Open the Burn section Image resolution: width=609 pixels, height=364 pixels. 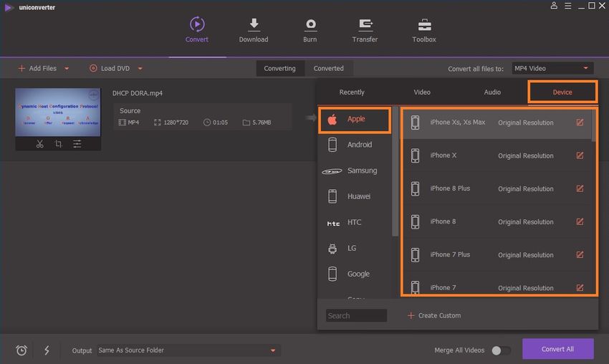pos(310,29)
